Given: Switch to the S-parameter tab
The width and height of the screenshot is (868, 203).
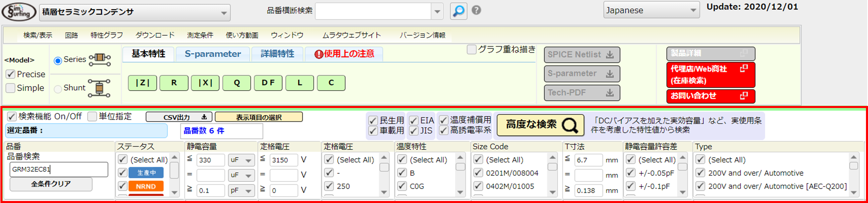Looking at the screenshot, I should coord(213,54).
